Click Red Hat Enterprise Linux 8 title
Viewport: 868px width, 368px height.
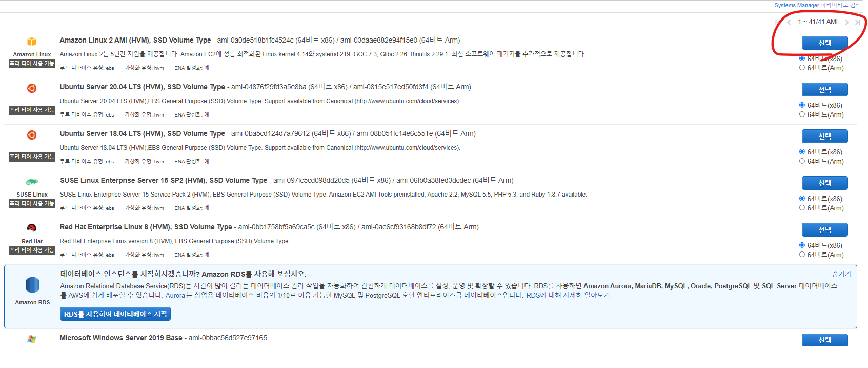[x=146, y=227]
